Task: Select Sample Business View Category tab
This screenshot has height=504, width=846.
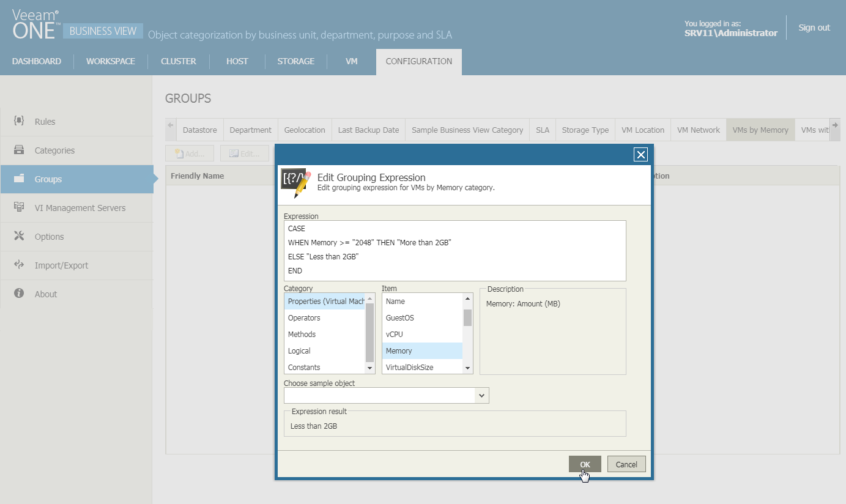Action: 467,130
